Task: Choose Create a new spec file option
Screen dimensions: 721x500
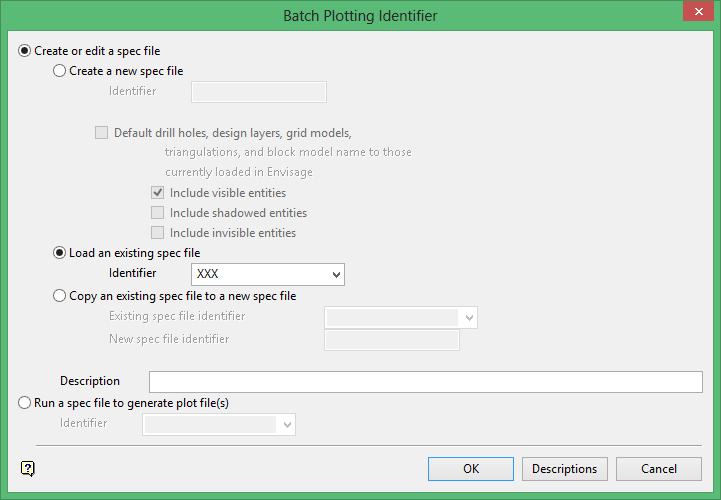Action: click(x=59, y=71)
